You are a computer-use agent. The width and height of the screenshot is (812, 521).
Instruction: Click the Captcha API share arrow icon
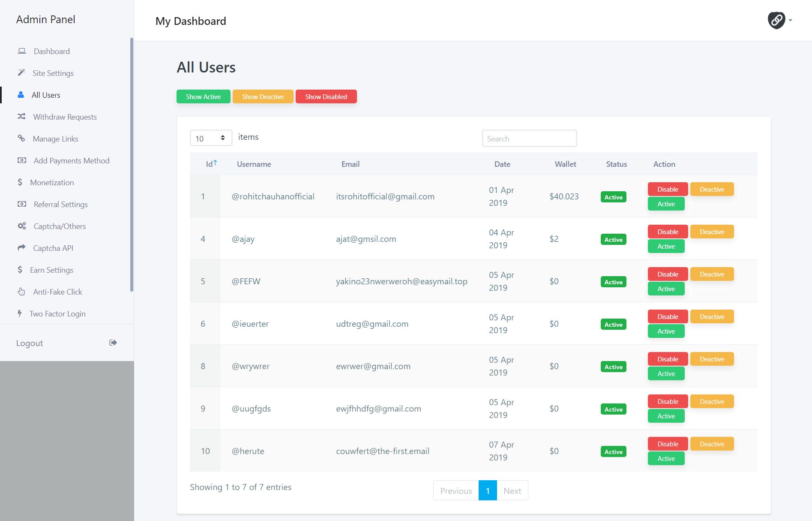pyautogui.click(x=21, y=247)
